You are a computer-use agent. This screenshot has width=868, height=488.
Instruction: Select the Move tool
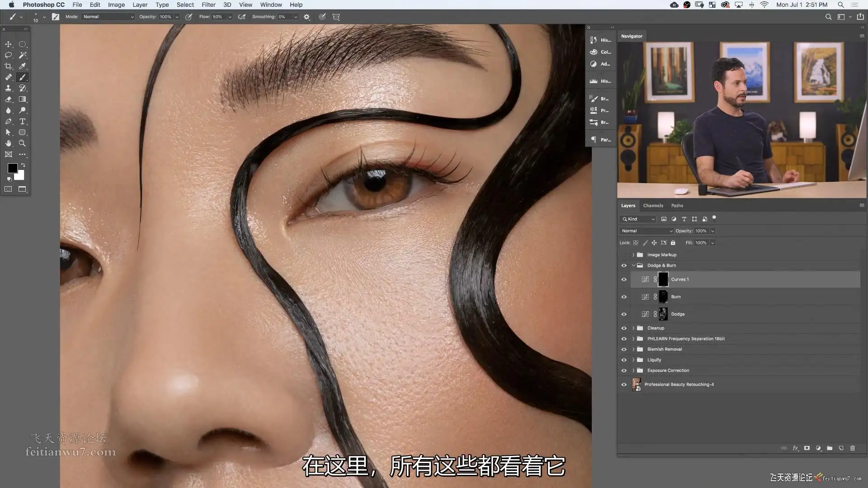tap(8, 44)
